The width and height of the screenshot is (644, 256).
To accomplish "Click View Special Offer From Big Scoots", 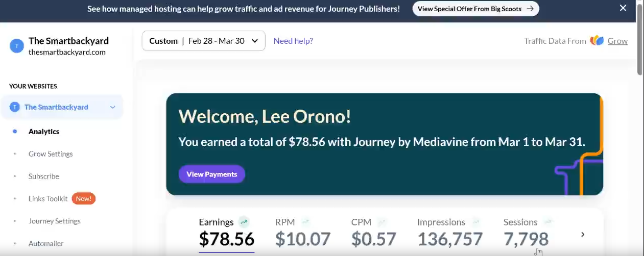I will click(476, 9).
